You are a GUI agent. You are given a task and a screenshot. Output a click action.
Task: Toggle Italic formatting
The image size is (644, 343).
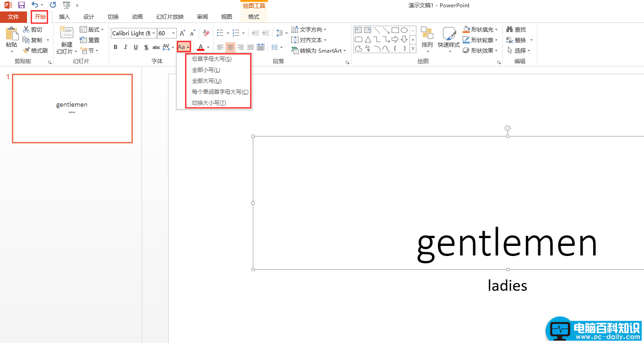point(126,47)
